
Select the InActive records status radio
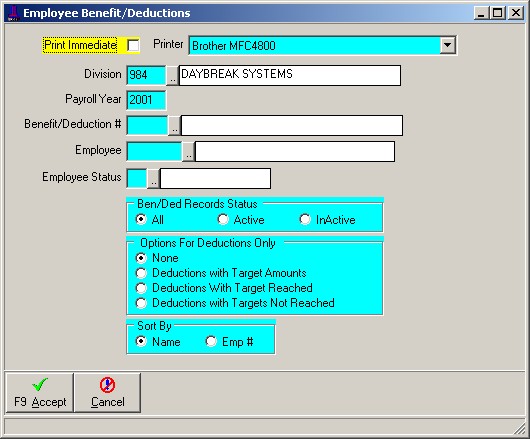point(305,219)
